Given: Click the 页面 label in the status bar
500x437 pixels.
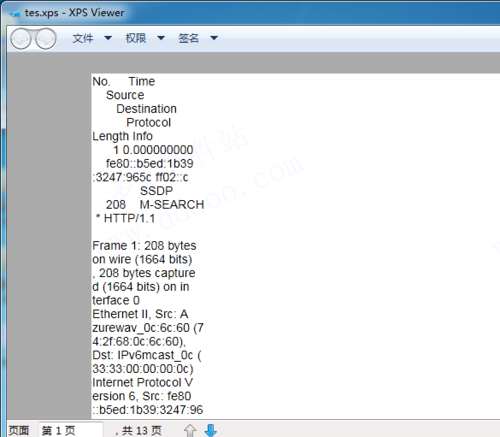Looking at the screenshot, I should (x=19, y=430).
